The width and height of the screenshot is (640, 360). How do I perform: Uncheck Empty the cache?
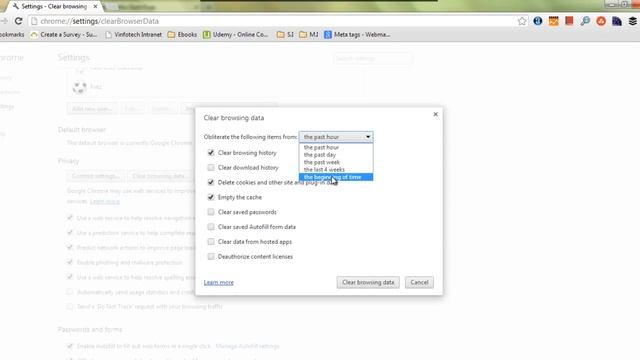point(211,197)
